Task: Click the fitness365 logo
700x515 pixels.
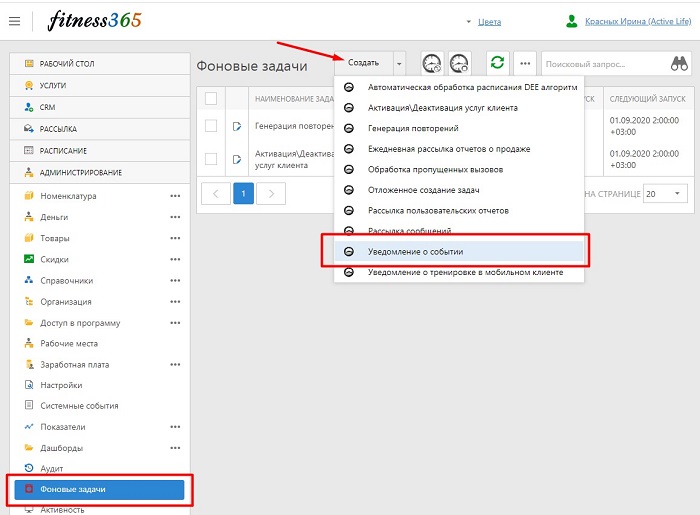Action: tap(95, 21)
